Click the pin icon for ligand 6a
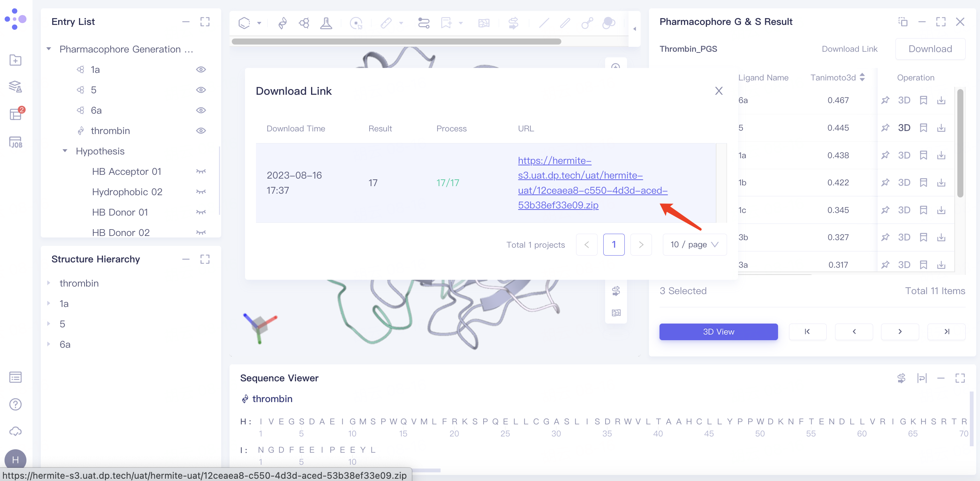 pos(885,100)
